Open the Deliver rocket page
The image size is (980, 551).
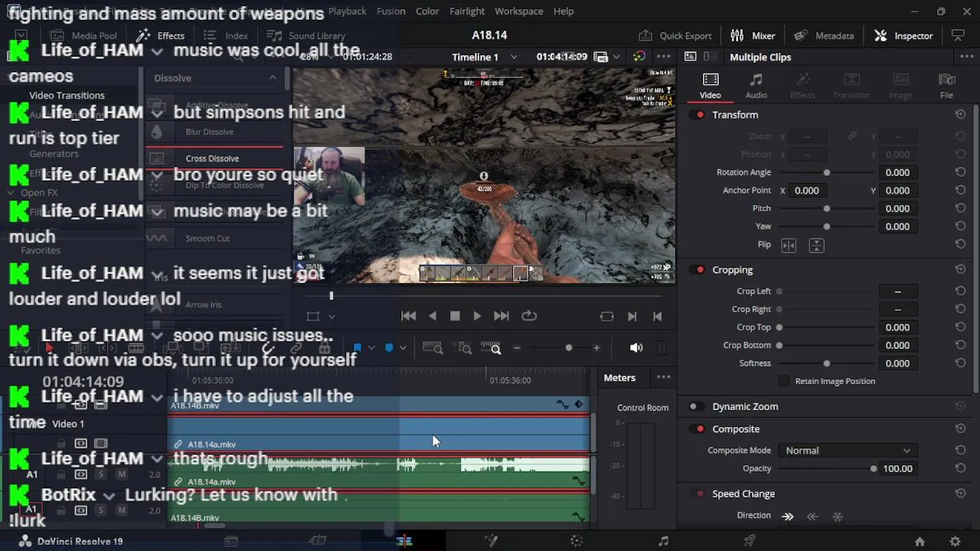tap(750, 541)
